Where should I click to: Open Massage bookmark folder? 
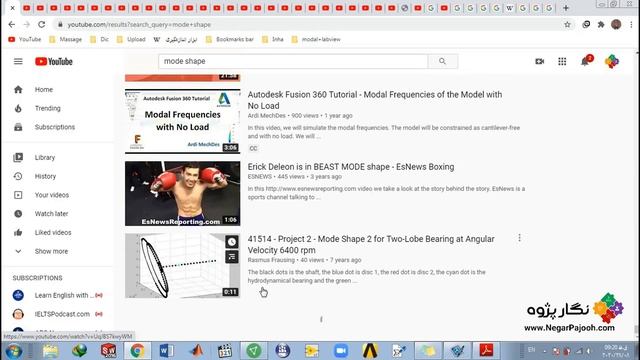[x=66, y=40]
